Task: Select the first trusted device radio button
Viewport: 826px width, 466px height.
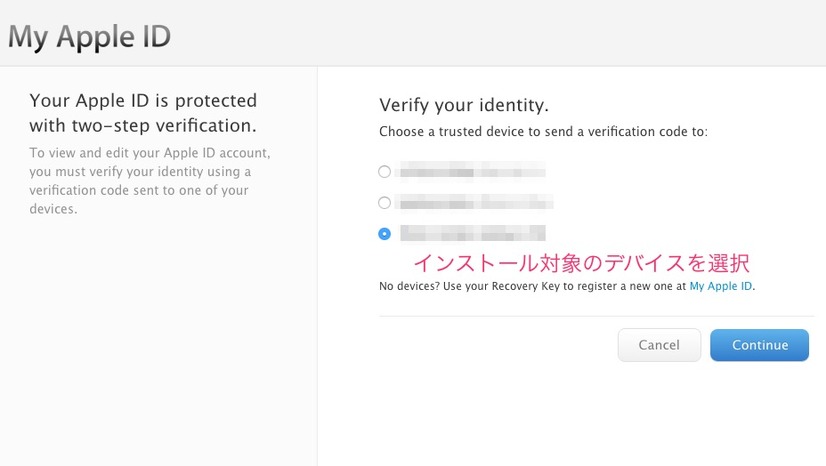Action: coord(385,172)
